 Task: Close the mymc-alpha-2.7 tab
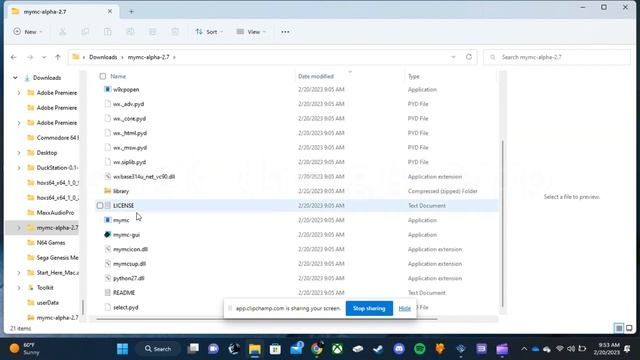tap(110, 11)
